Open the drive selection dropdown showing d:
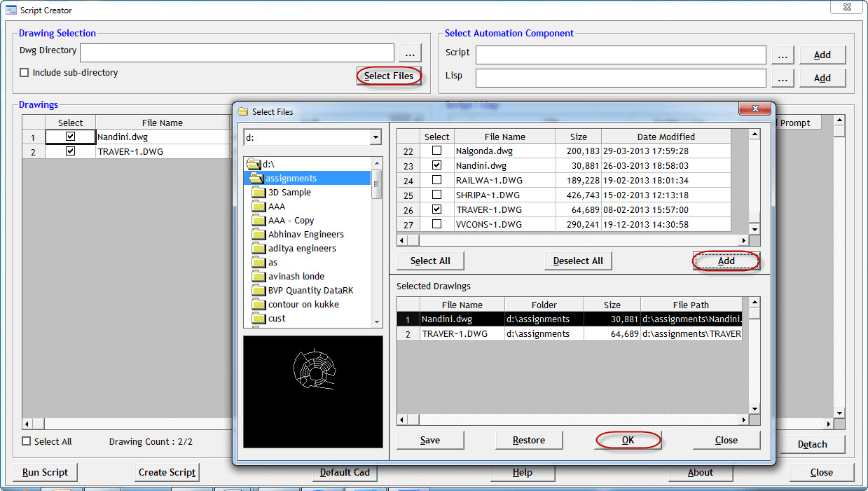Viewport: 868px width, 491px height. coord(376,137)
